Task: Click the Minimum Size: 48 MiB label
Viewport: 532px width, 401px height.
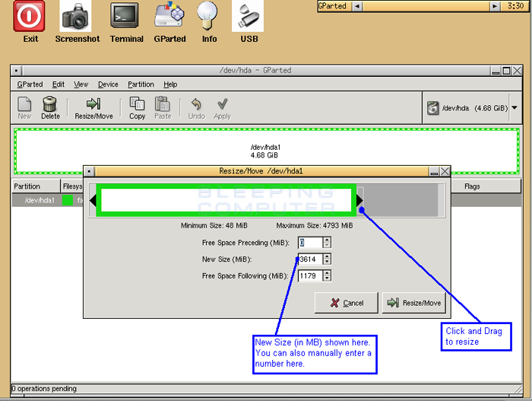Action: point(214,226)
